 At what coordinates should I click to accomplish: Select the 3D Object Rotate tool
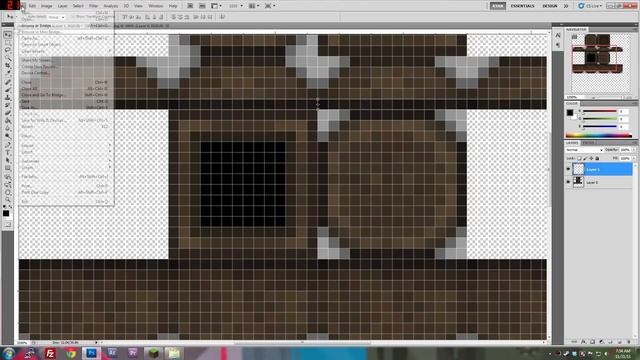click(x=7, y=177)
